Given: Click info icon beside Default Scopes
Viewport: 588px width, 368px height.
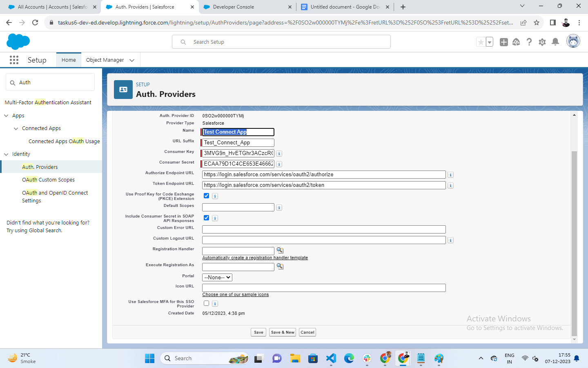Looking at the screenshot, I should 279,208.
